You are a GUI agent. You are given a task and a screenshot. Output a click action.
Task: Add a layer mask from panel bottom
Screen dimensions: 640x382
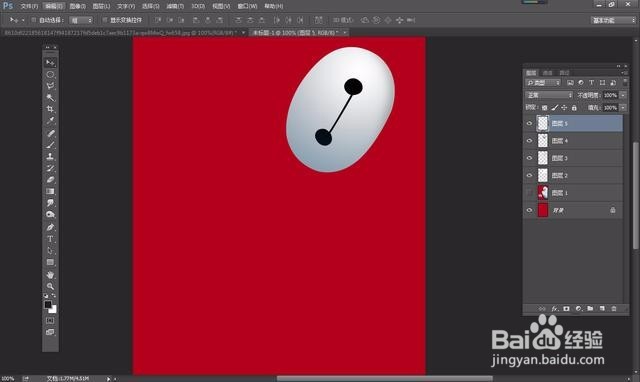tap(567, 309)
